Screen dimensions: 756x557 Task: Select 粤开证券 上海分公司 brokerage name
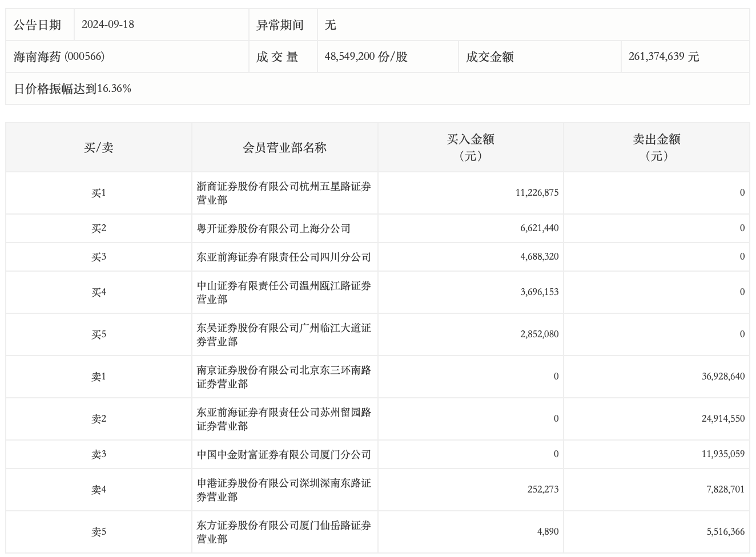(x=274, y=228)
